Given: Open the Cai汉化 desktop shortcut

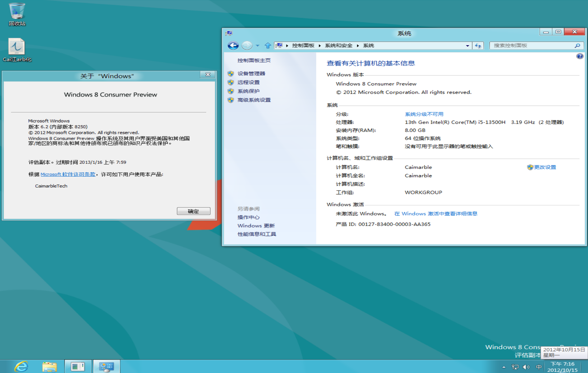Looking at the screenshot, I should click(x=17, y=49).
